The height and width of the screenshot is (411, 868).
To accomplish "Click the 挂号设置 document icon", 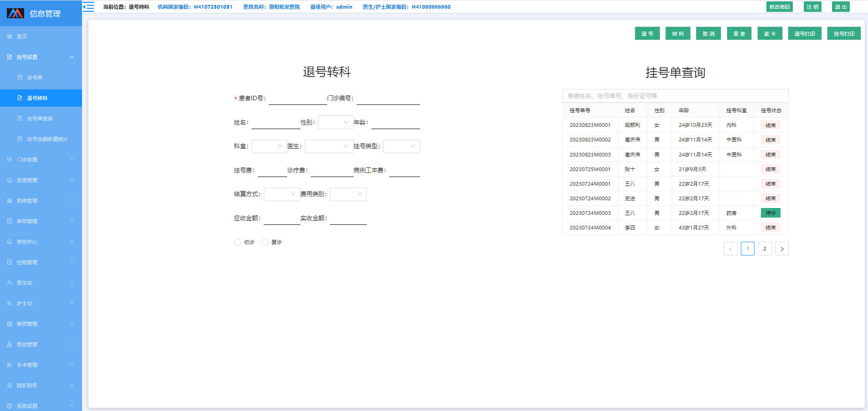I will pyautogui.click(x=10, y=57).
